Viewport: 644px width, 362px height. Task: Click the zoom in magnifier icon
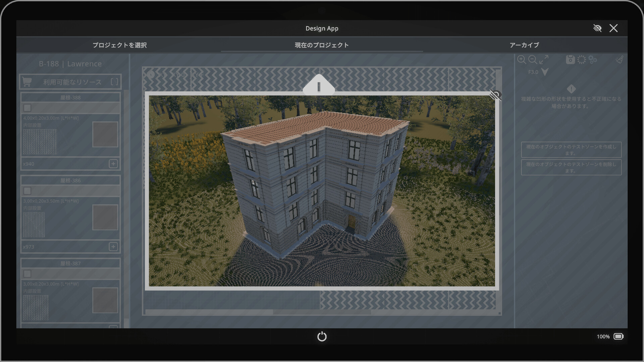(521, 60)
